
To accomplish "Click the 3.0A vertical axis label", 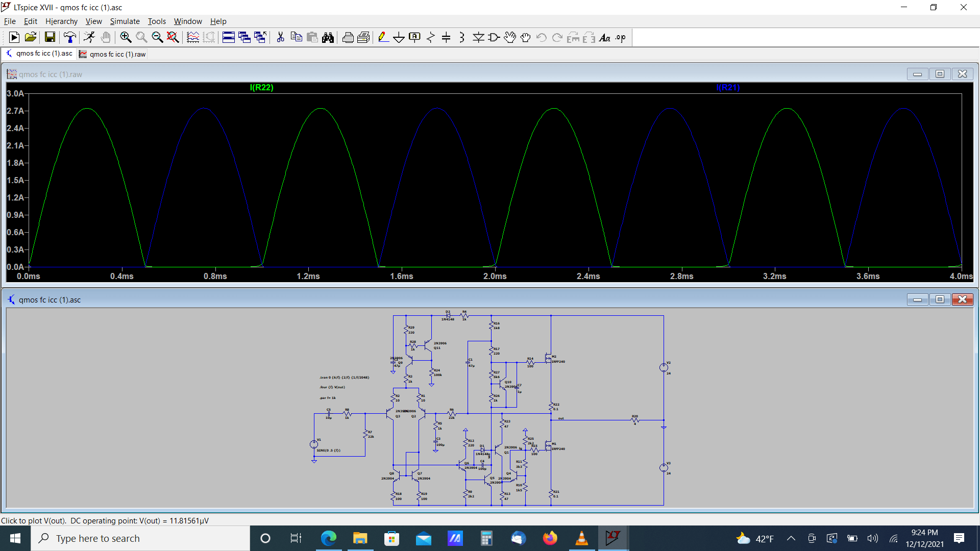I will click(x=15, y=93).
